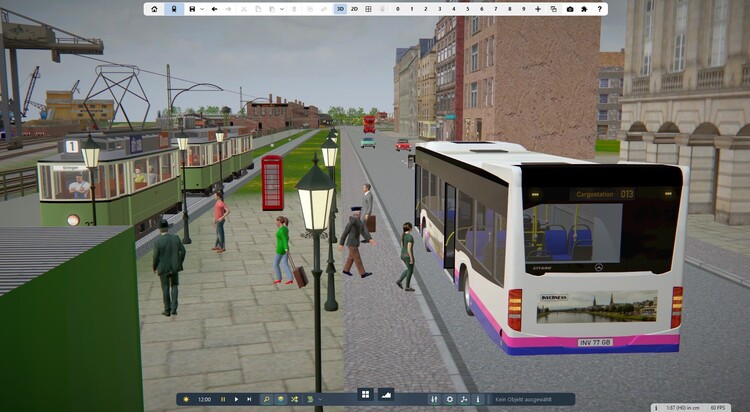This screenshot has height=412, width=750.
Task: Undo the last action with the back arrow
Action: pos(214,9)
